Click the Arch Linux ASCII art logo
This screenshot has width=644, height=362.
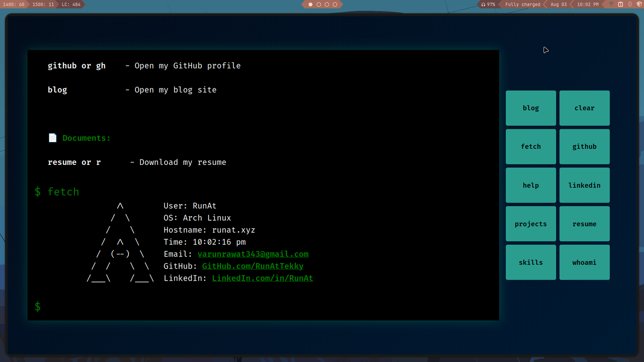click(120, 242)
